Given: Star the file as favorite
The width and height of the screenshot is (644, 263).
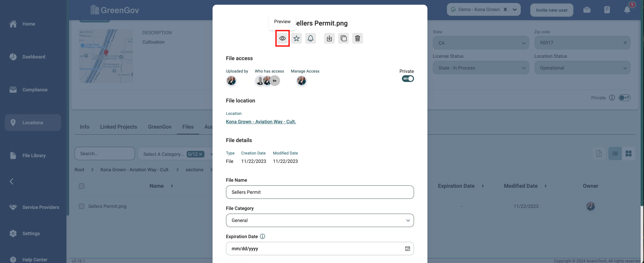Looking at the screenshot, I should tap(296, 38).
